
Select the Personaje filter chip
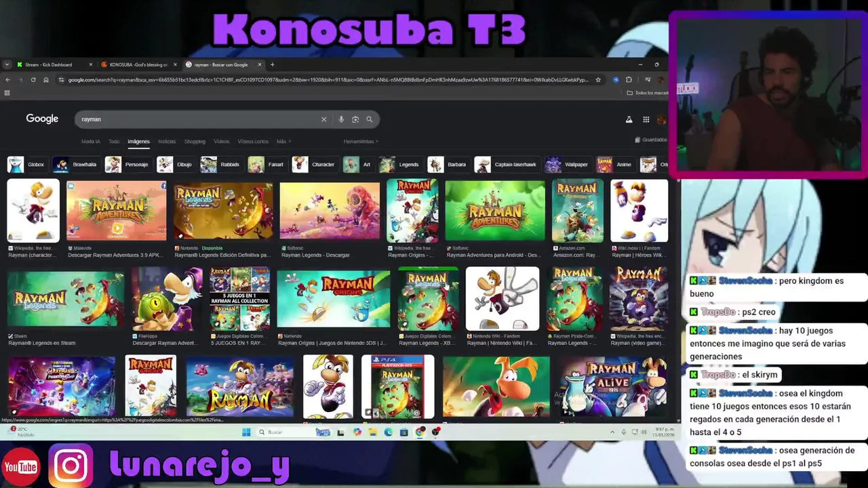point(128,165)
